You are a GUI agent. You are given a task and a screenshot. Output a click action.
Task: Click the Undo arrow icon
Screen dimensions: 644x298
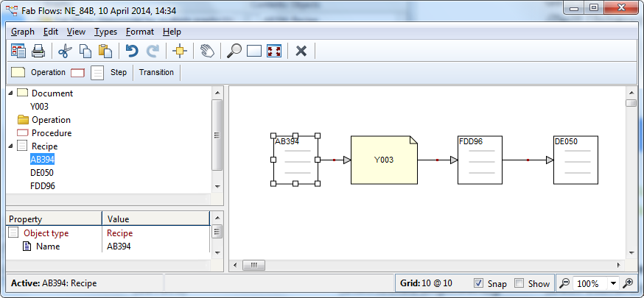(x=132, y=51)
